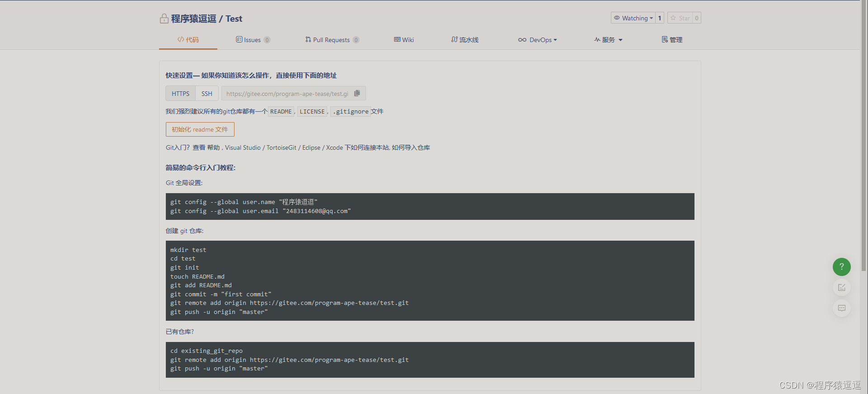The height and width of the screenshot is (394, 868).
Task: Click the 如何导入仓库 link
Action: point(411,147)
